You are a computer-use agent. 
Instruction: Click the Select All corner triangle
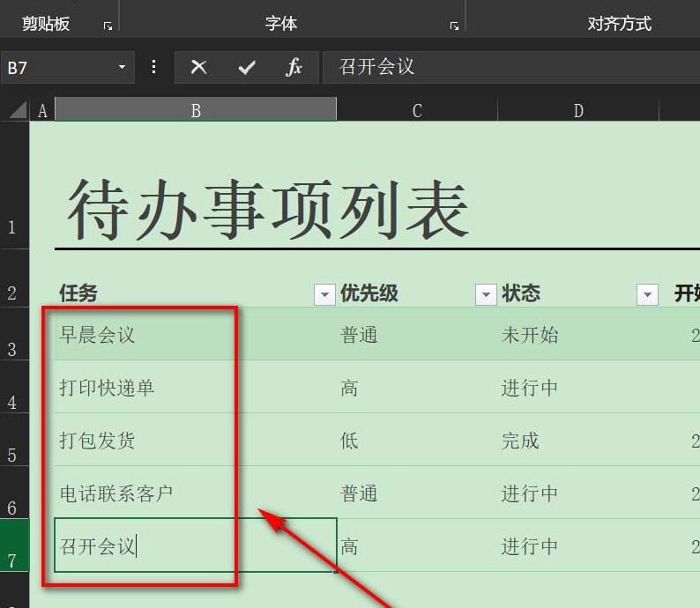tap(19, 110)
